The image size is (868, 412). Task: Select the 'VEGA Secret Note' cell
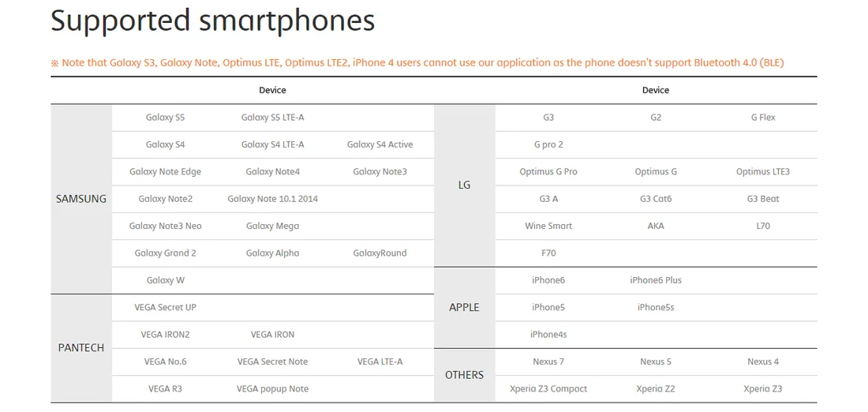point(273,361)
